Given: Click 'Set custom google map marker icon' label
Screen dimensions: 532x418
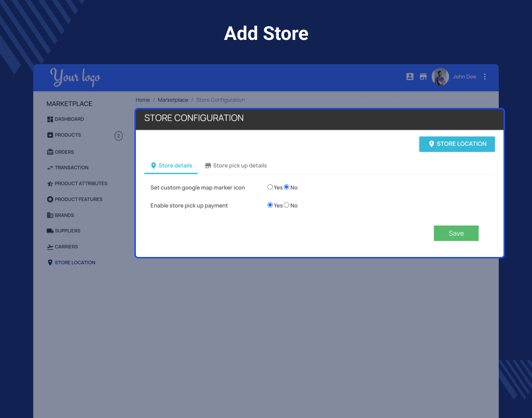Looking at the screenshot, I should tap(198, 188).
